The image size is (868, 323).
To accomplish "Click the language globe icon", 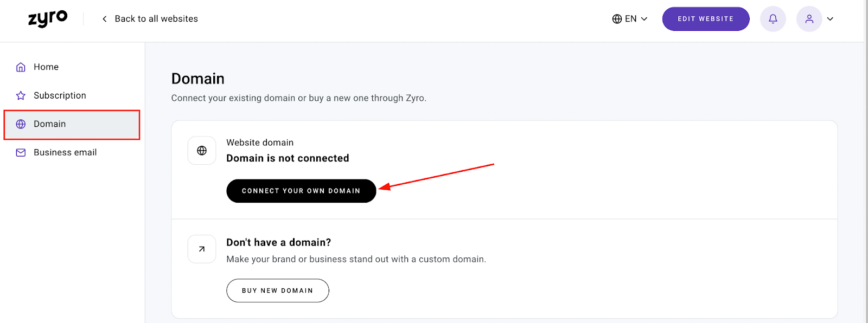I will [617, 19].
